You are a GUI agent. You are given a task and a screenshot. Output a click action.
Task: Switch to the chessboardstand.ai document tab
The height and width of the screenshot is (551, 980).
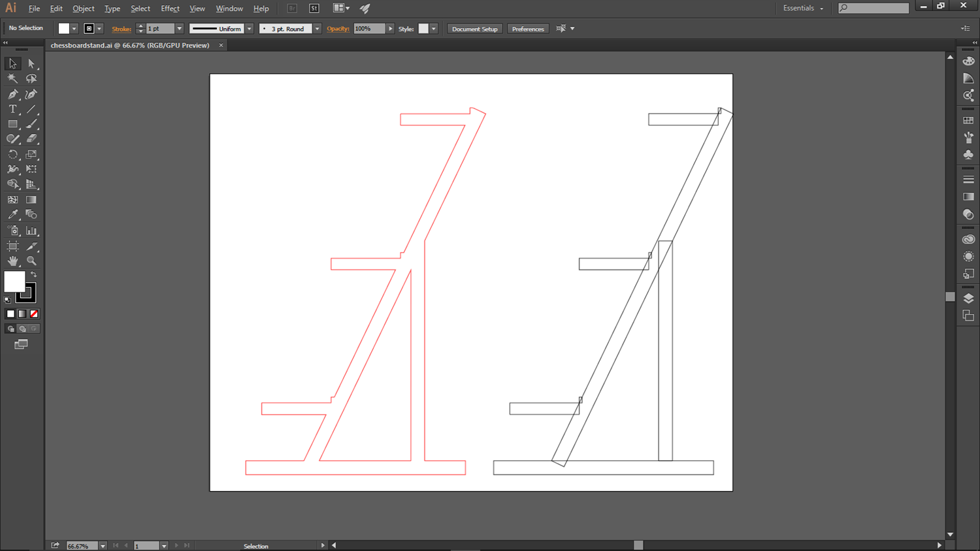pos(130,45)
